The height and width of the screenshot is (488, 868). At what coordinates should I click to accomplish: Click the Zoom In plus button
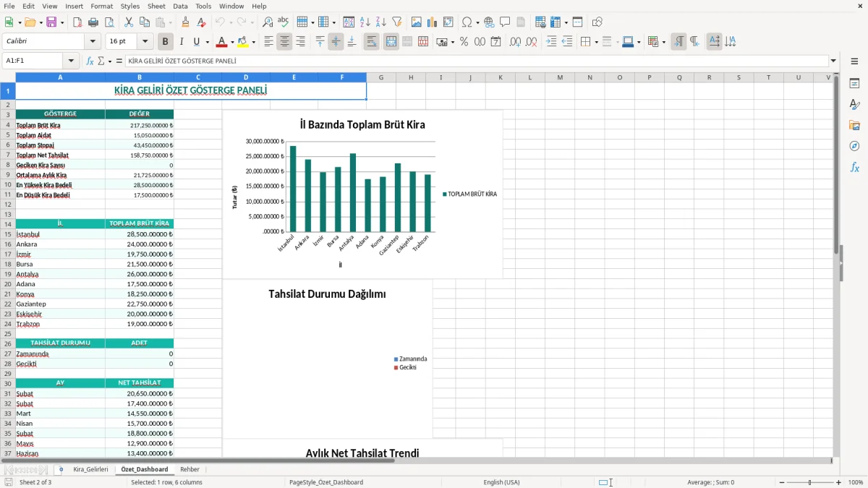(839, 482)
